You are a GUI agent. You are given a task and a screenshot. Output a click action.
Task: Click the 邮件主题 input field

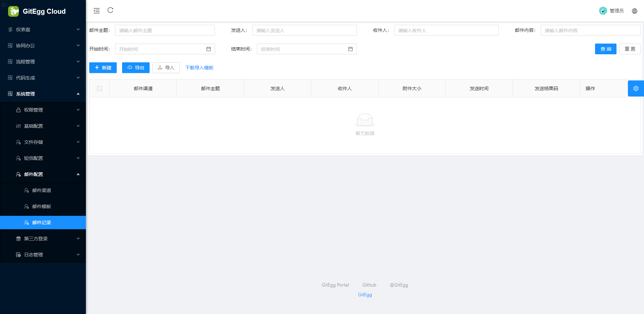tap(165, 30)
